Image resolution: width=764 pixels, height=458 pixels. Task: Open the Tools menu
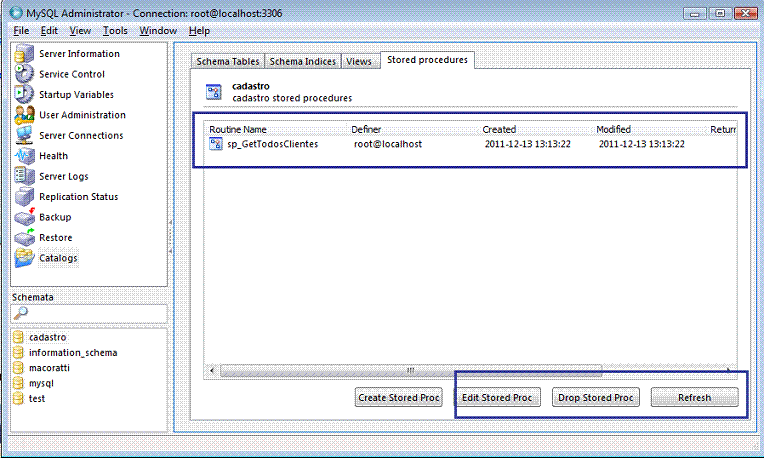tap(115, 31)
